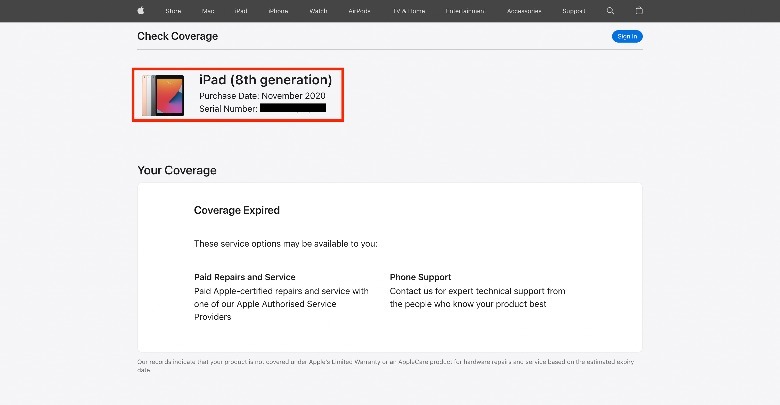The height and width of the screenshot is (405, 780).
Task: Open Accessories in the top navigation
Action: [524, 11]
